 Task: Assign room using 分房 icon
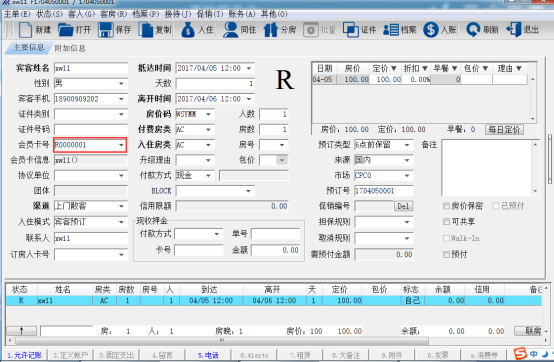pyautogui.click(x=271, y=30)
